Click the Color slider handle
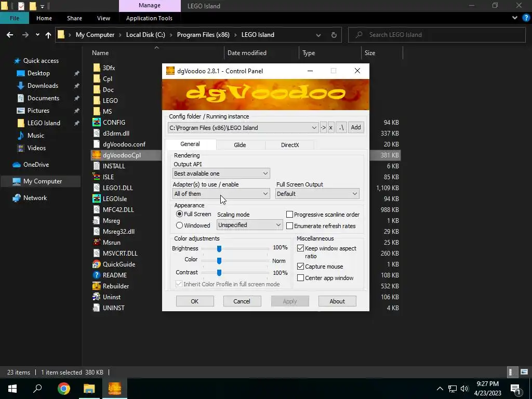The height and width of the screenshot is (399, 532). [x=219, y=261]
